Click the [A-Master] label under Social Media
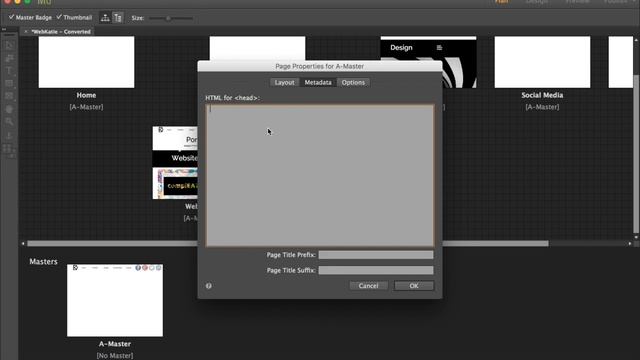 542,107
